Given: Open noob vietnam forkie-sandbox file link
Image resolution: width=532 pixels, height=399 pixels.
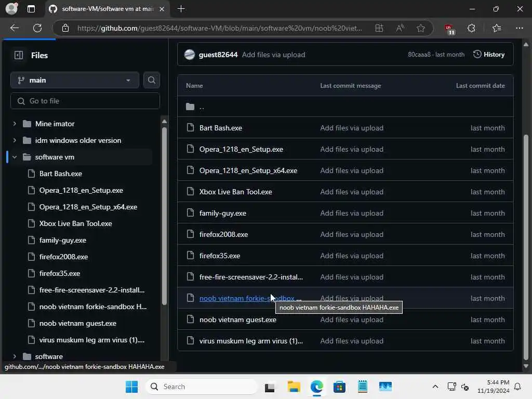Looking at the screenshot, I should [250, 299].
